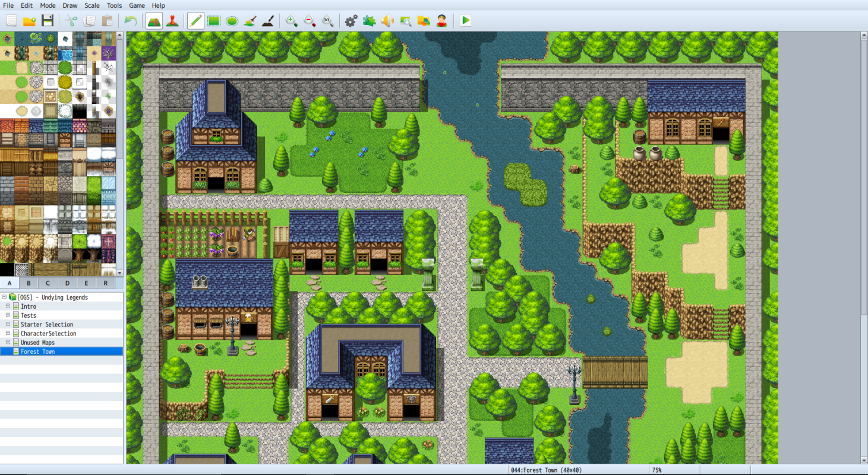868x475 pixels.
Task: Pick the blue roof tile swatch
Action: click(x=36, y=126)
